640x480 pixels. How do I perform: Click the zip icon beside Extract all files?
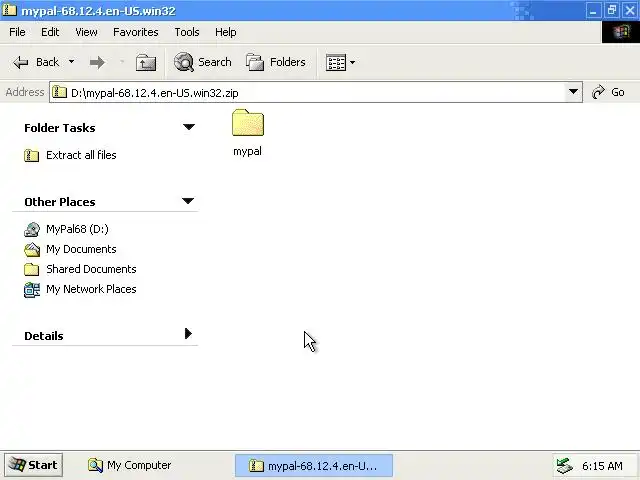tap(31, 155)
